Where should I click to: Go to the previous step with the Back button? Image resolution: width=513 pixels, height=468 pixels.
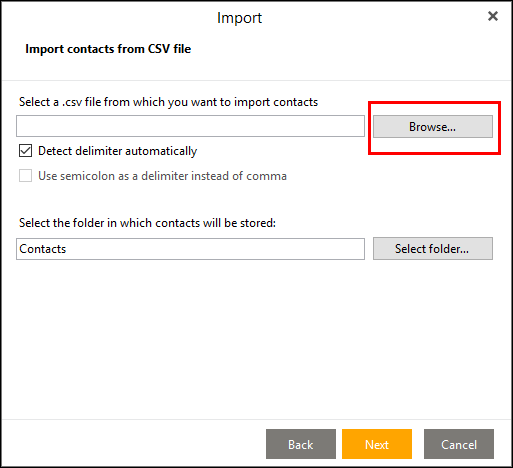pyautogui.click(x=301, y=444)
